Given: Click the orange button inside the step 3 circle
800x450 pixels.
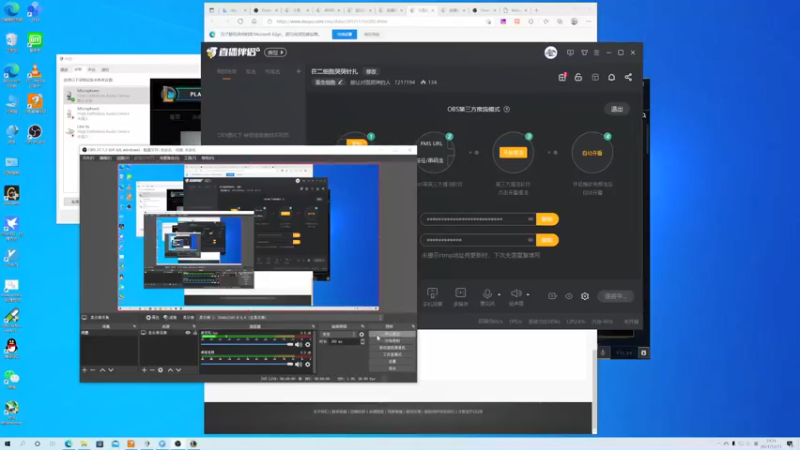Looking at the screenshot, I should click(513, 153).
